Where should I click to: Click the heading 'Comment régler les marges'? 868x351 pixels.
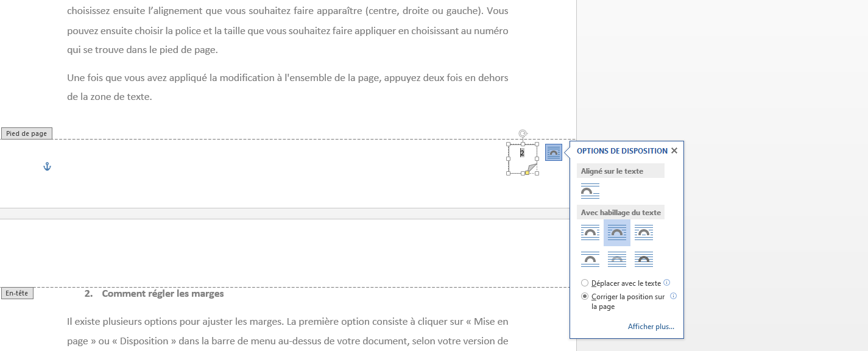pyautogui.click(x=163, y=294)
